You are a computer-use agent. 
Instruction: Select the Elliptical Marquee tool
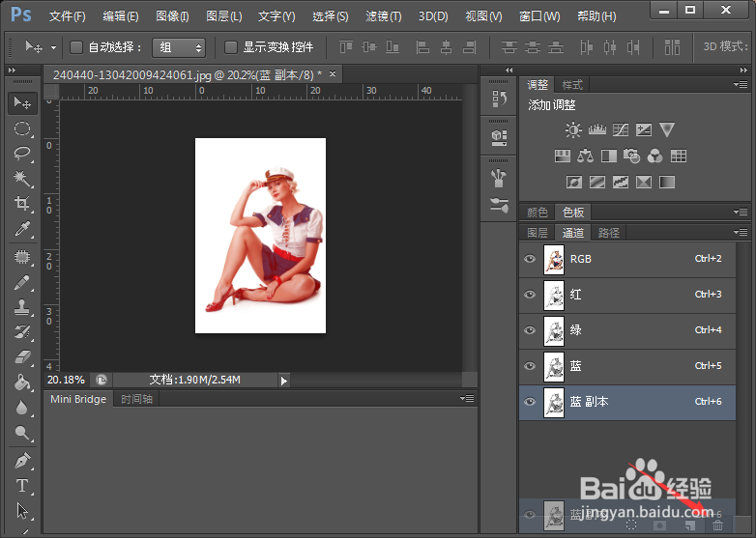[x=22, y=128]
